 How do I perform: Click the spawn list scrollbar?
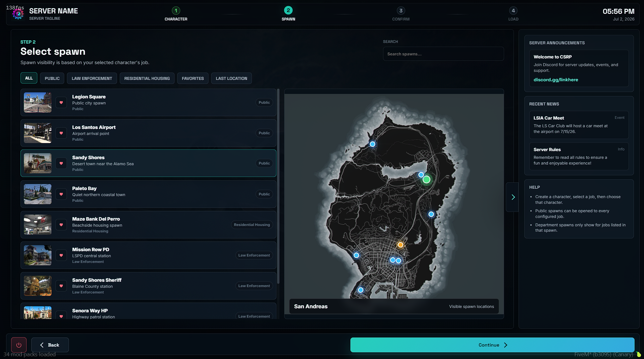click(x=278, y=186)
